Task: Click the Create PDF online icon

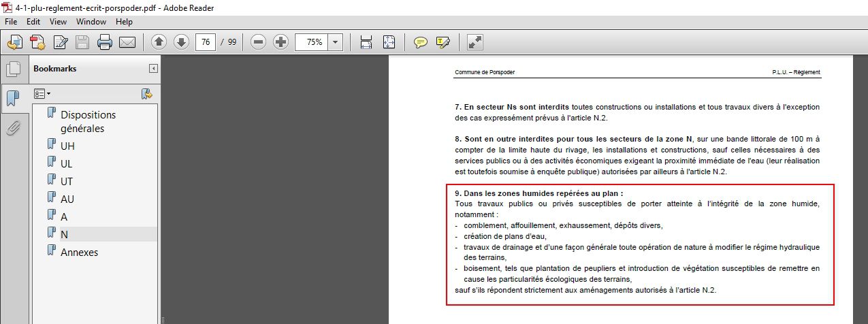Action: (37, 42)
